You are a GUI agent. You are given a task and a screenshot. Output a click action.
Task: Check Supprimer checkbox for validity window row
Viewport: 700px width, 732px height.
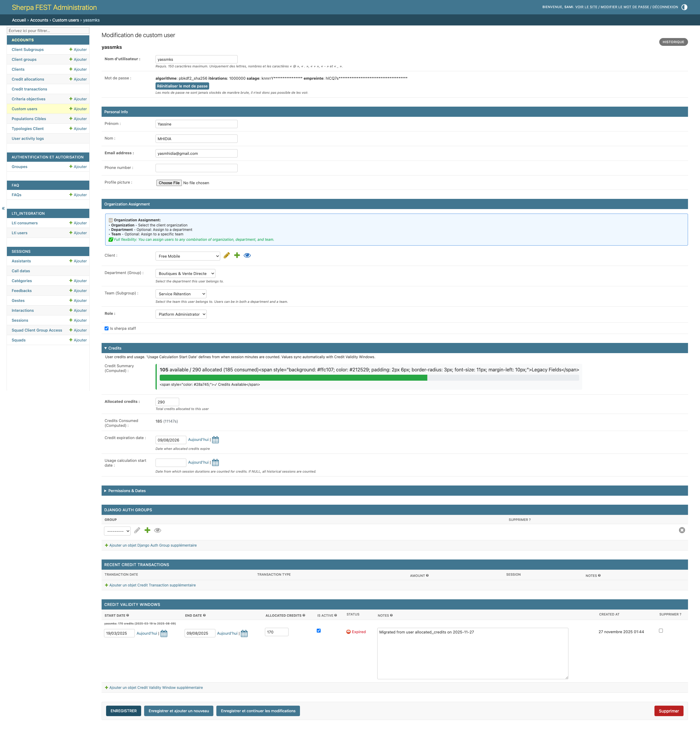pyautogui.click(x=661, y=630)
